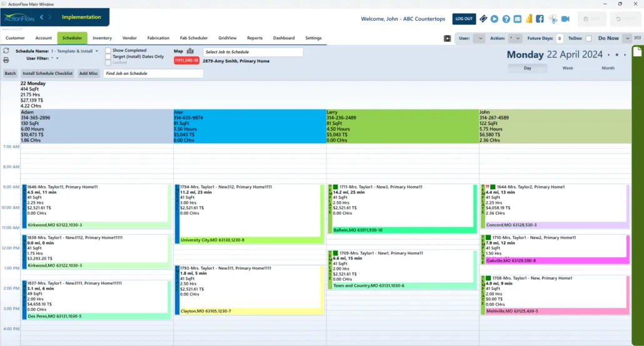Click the refresh schedule icon
This screenshot has height=346, width=644.
pyautogui.click(x=6, y=51)
